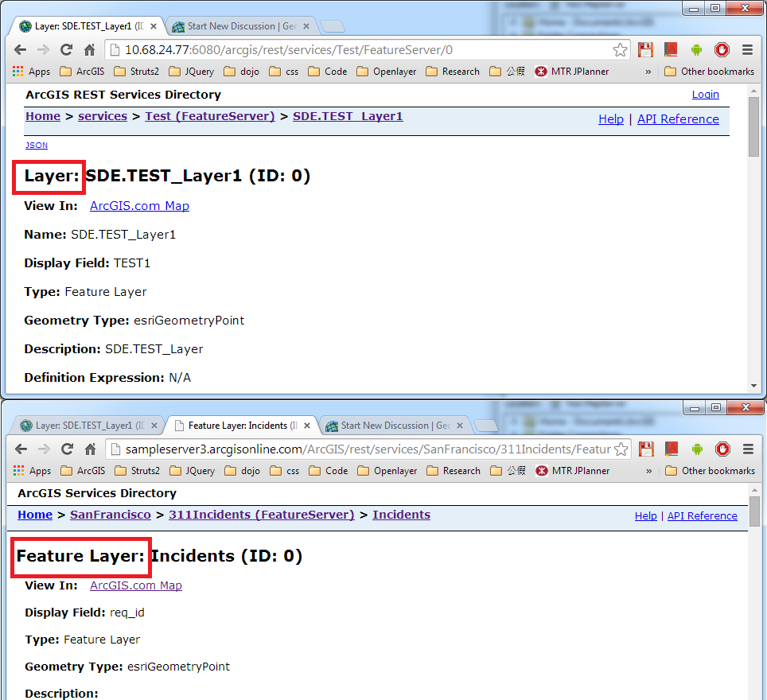Image resolution: width=767 pixels, height=700 pixels.
Task: Open the css bookmark folder in bottom window
Action: tap(285, 471)
